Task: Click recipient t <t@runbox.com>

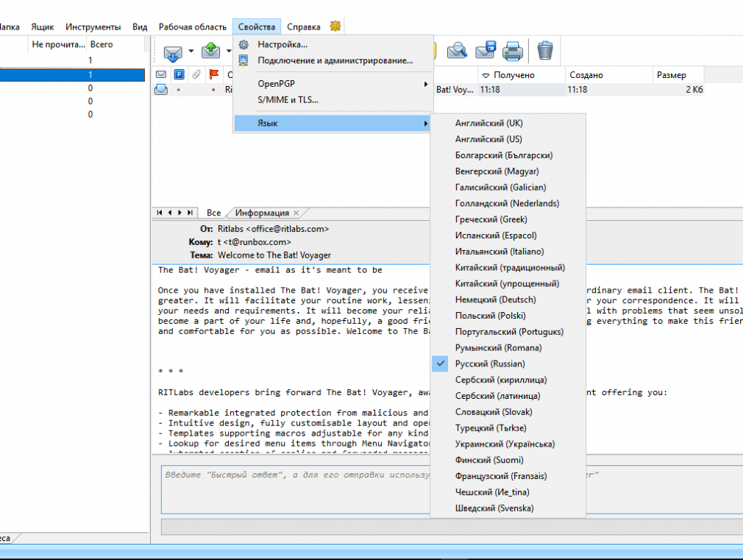Action: click(x=254, y=242)
